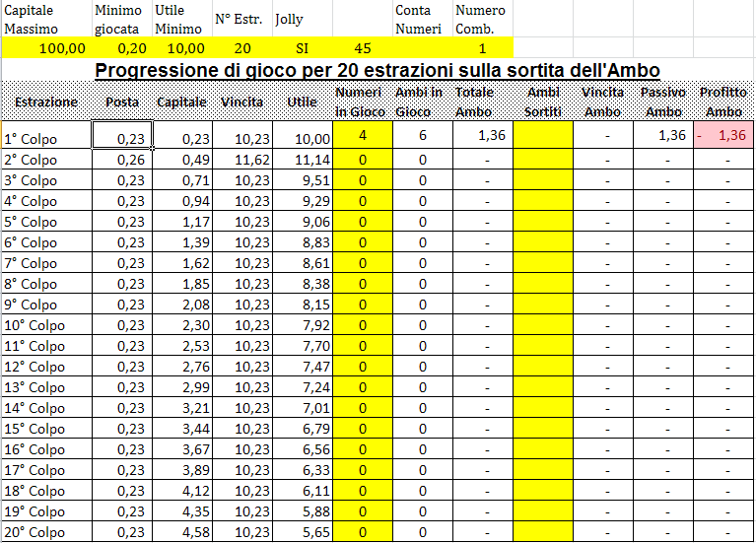Click Passivo Ambo cell of 1° Colpo
756x543 pixels.
(663, 135)
